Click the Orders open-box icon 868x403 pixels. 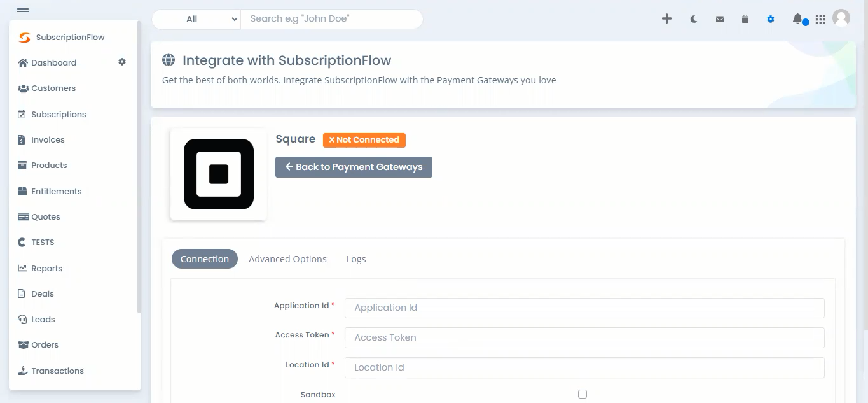click(x=23, y=344)
